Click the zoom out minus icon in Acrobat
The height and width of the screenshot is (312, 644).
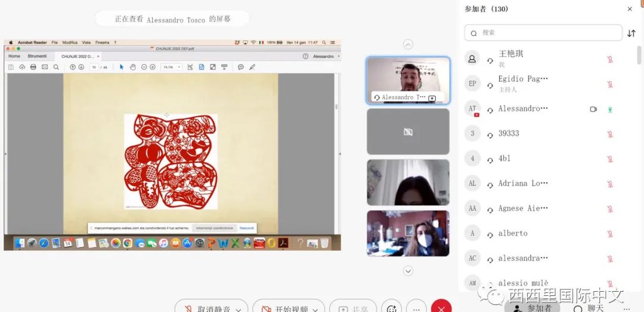144,67
